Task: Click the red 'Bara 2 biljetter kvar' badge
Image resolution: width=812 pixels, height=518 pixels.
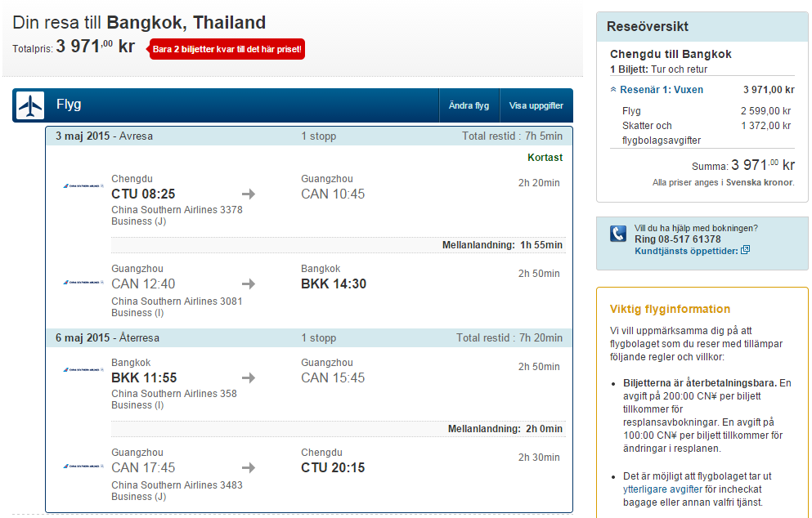Action: pyautogui.click(x=227, y=50)
